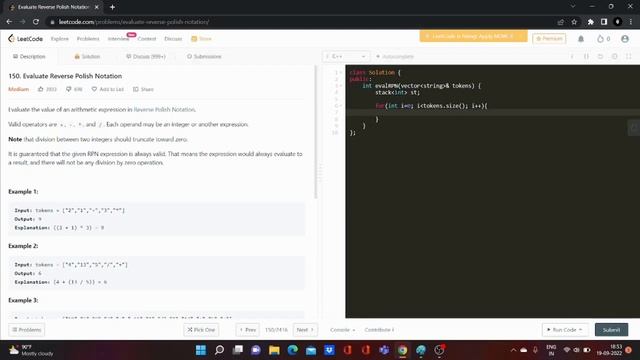Open Reverse Polish Notation link
Image resolution: width=640 pixels, height=360 pixels.
(x=164, y=109)
